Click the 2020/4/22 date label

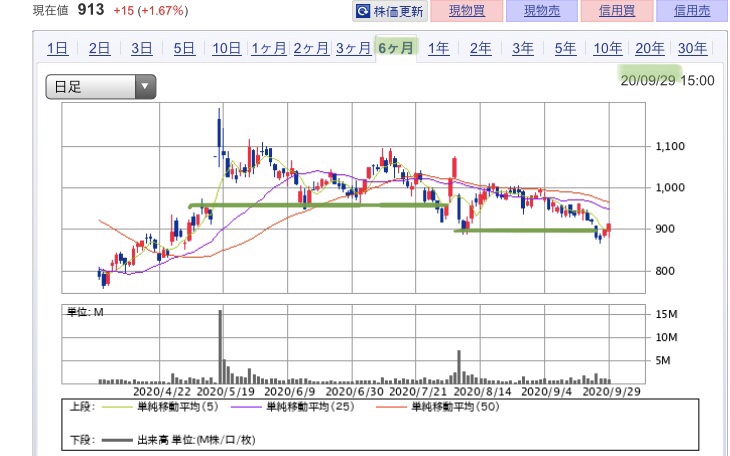coord(162,391)
